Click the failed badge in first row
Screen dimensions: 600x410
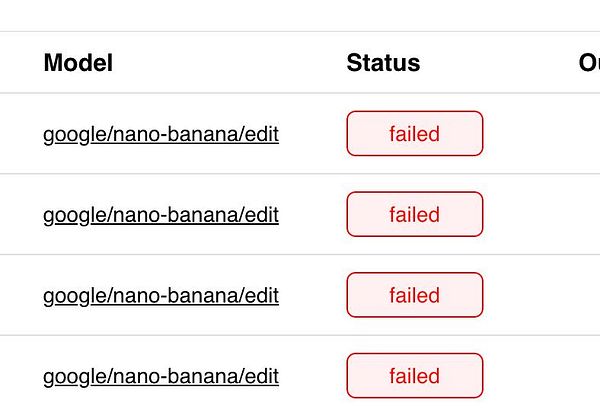(414, 134)
